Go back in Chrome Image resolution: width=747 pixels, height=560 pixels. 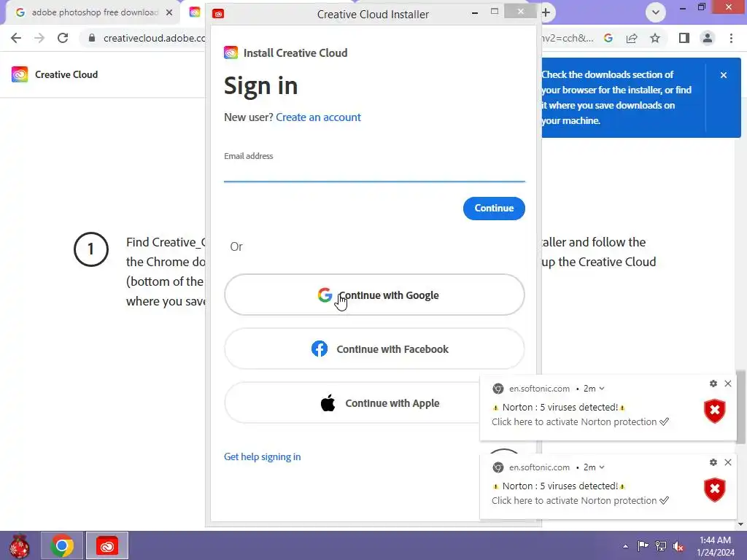(16, 38)
